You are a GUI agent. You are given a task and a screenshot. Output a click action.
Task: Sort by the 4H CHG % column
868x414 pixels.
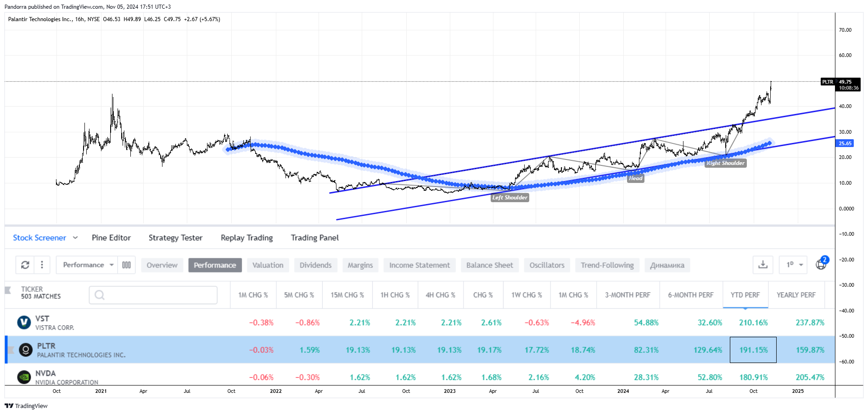pos(441,295)
